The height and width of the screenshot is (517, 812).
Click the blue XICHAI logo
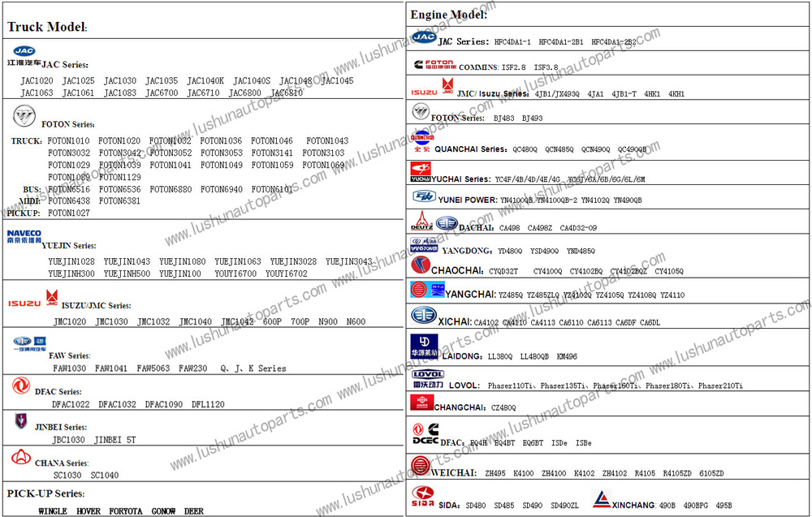(424, 314)
